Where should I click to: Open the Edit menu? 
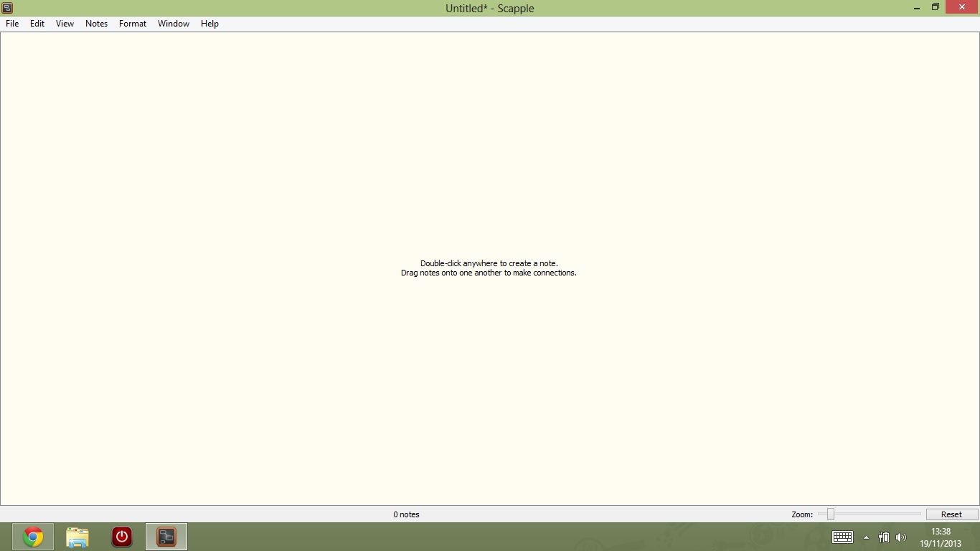click(x=37, y=24)
